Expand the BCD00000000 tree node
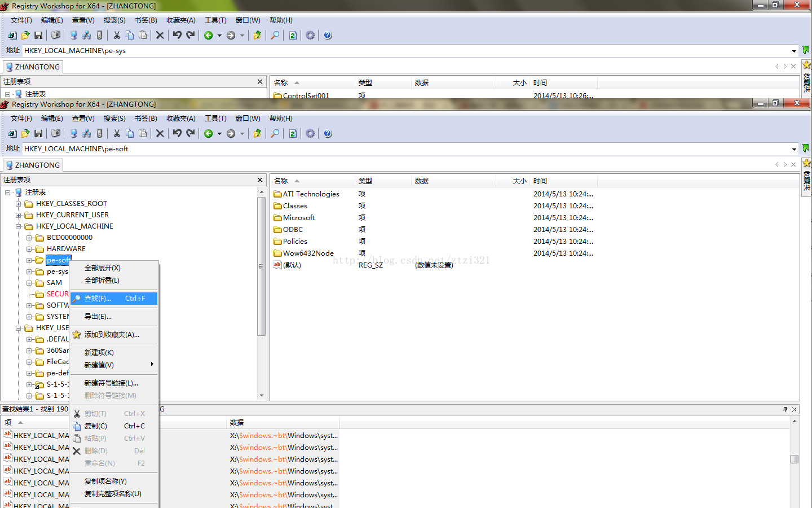 (x=29, y=238)
